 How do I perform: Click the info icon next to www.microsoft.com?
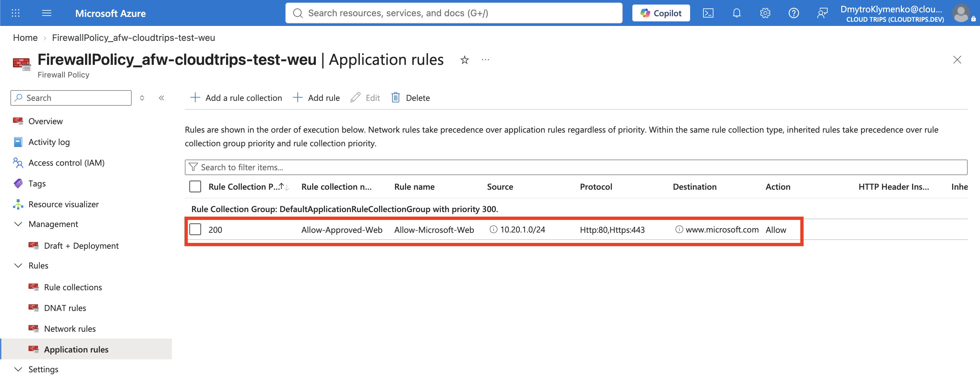[x=679, y=230]
